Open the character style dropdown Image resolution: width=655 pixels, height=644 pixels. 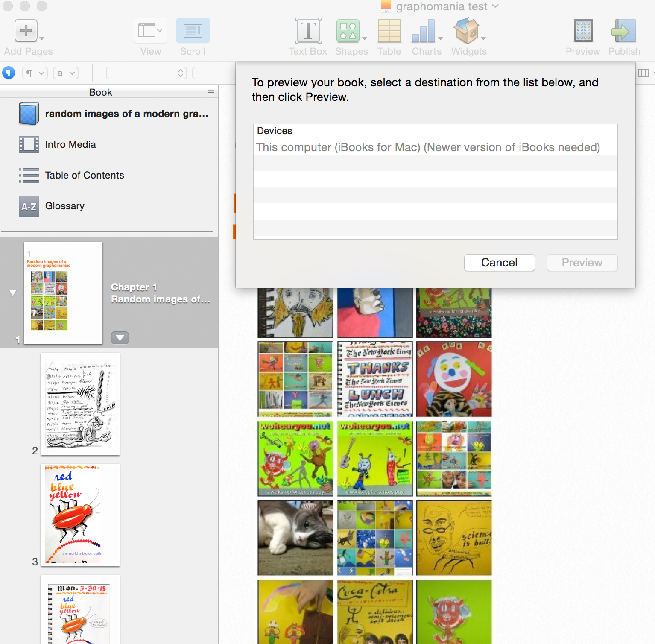click(x=65, y=73)
